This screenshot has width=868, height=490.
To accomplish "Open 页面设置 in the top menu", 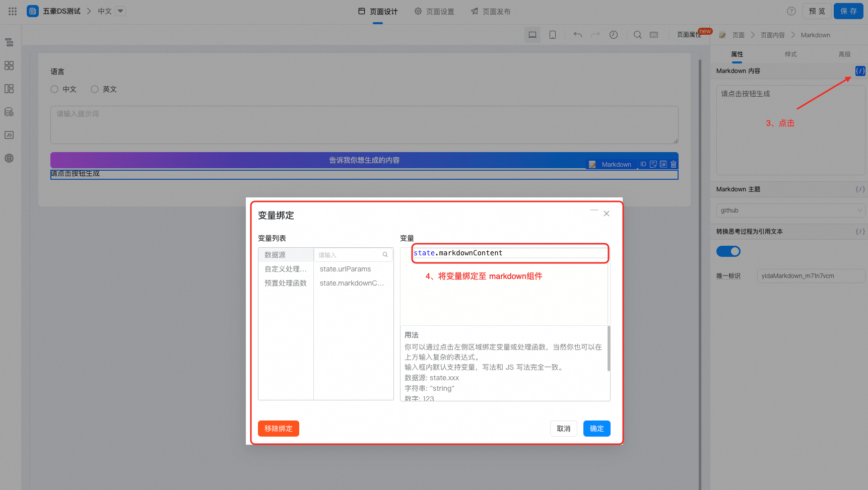I will [x=434, y=11].
